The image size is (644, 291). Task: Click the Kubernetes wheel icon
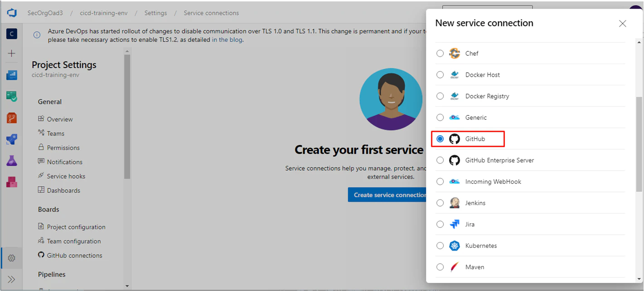pos(455,246)
